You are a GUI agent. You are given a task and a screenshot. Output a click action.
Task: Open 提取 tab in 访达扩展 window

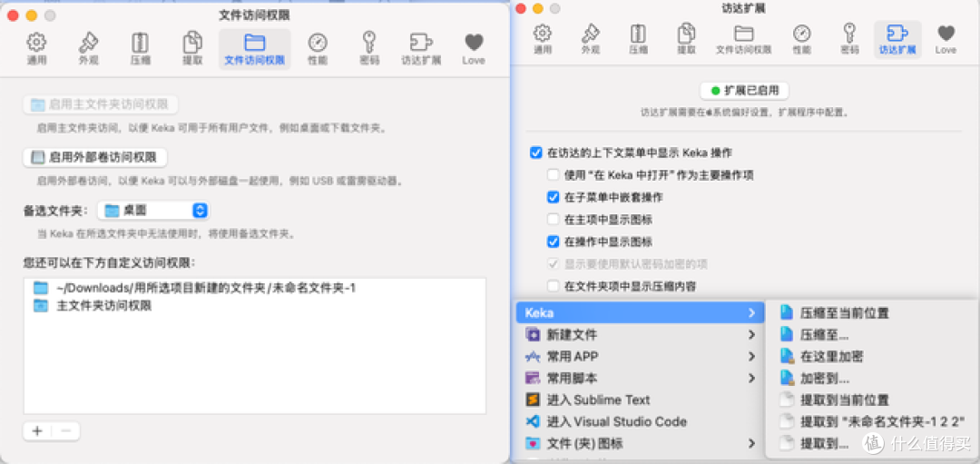[686, 39]
